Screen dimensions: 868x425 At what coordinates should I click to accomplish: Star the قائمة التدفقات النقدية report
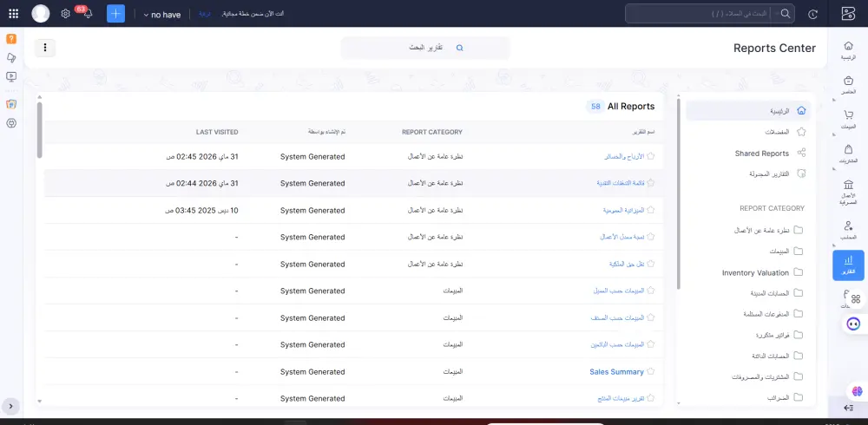(650, 183)
